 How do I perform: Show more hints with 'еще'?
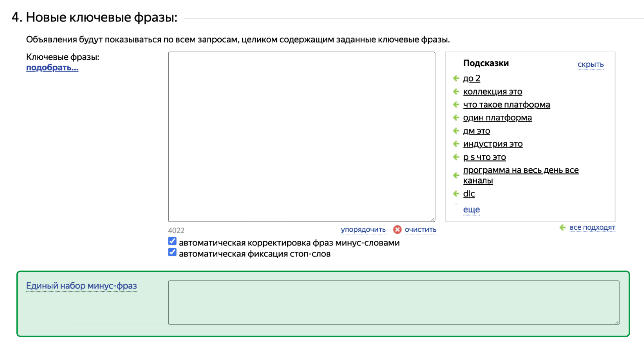tap(471, 210)
